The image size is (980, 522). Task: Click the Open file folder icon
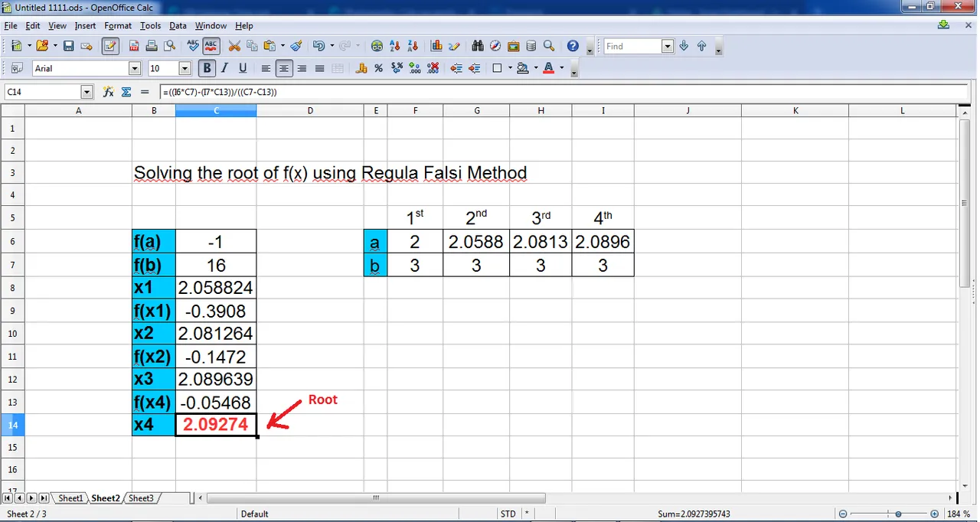pyautogui.click(x=42, y=47)
